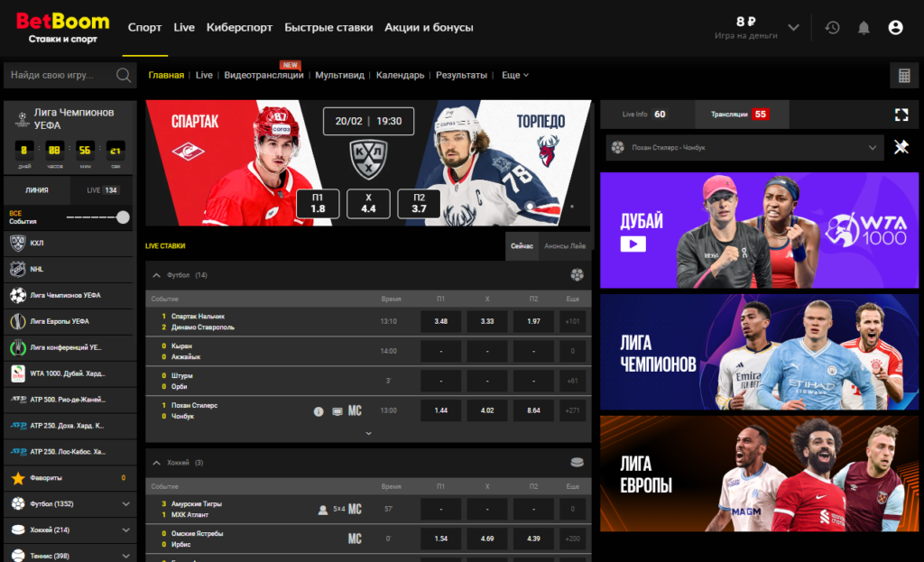Expand broadcast panel to fullscreen
The image size is (924, 562).
[x=901, y=115]
